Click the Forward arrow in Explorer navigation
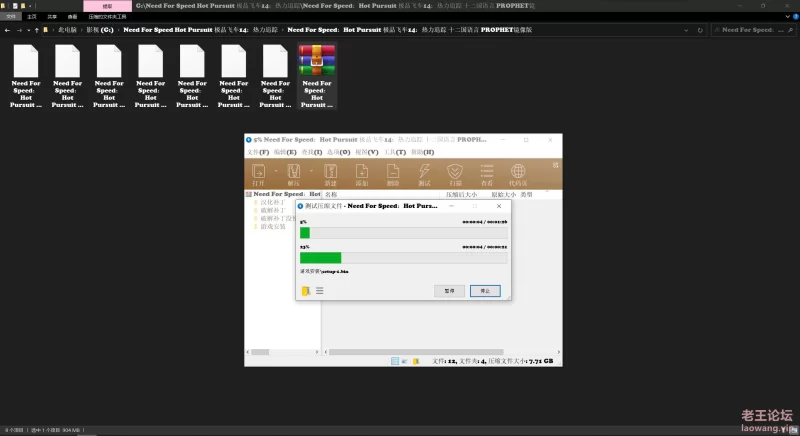This screenshot has width=800, height=436. coord(19,30)
